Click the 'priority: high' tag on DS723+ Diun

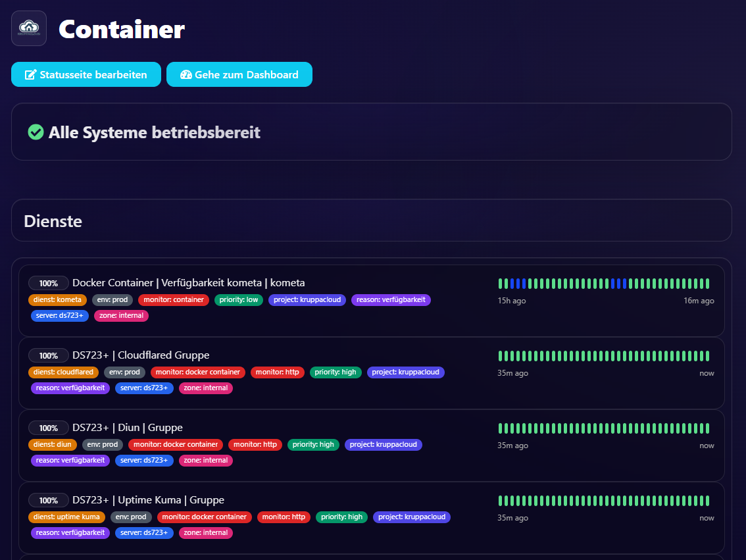313,444
